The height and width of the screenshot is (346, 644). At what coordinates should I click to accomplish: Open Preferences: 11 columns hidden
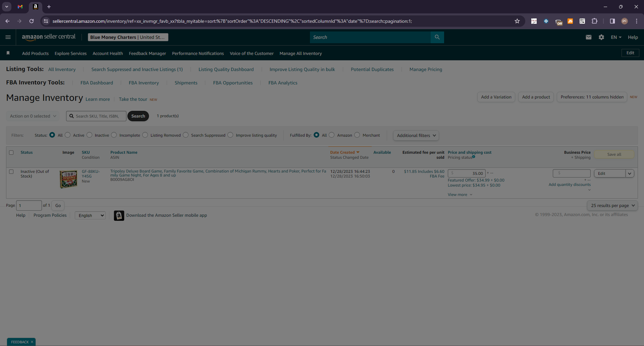(592, 97)
